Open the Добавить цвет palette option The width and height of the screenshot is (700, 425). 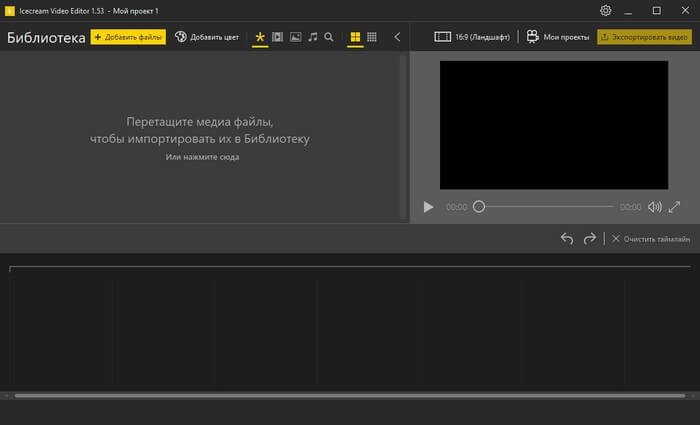207,37
